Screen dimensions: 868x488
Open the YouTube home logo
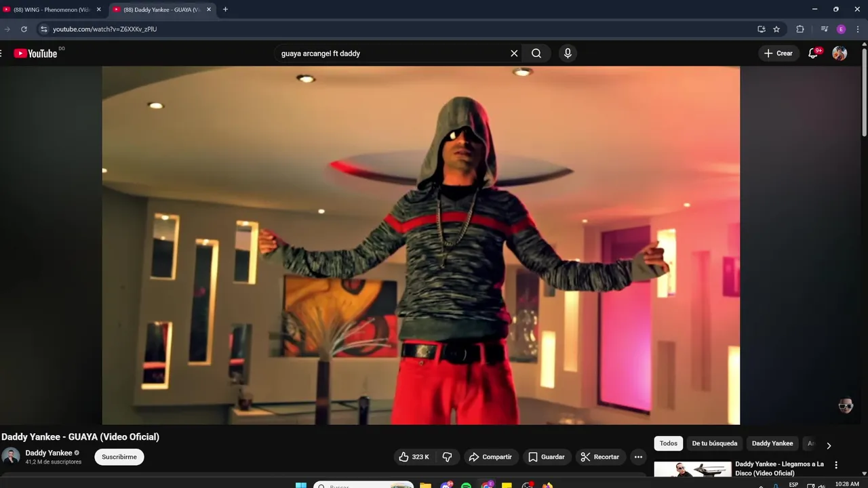click(35, 54)
